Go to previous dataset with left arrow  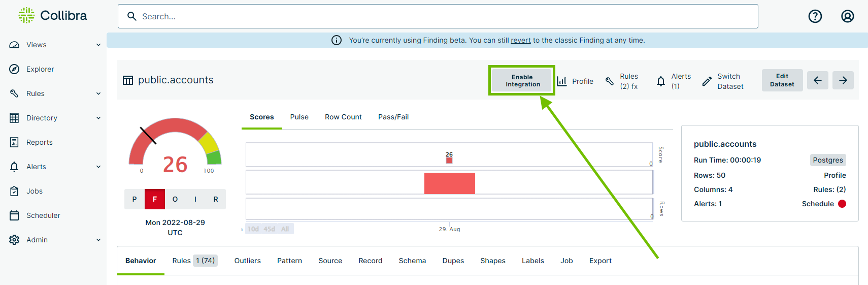coord(817,80)
